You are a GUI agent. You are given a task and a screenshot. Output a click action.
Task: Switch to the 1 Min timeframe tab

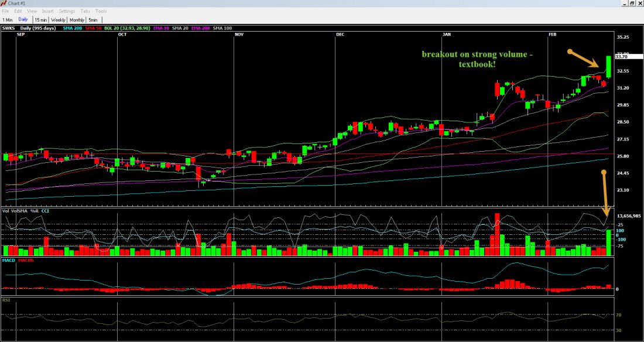coord(8,19)
